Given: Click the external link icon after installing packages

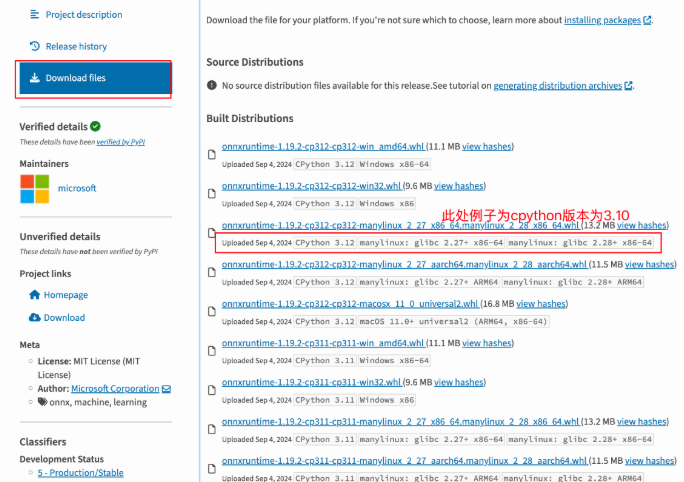Looking at the screenshot, I should (648, 20).
